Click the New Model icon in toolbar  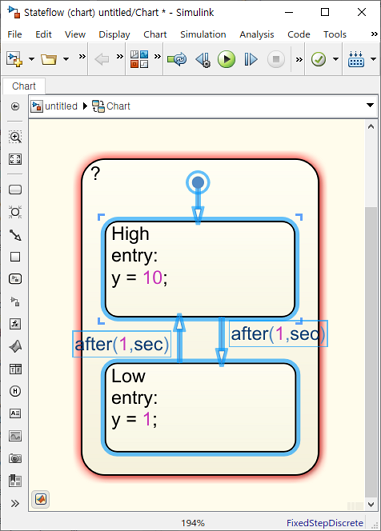[x=14, y=59]
